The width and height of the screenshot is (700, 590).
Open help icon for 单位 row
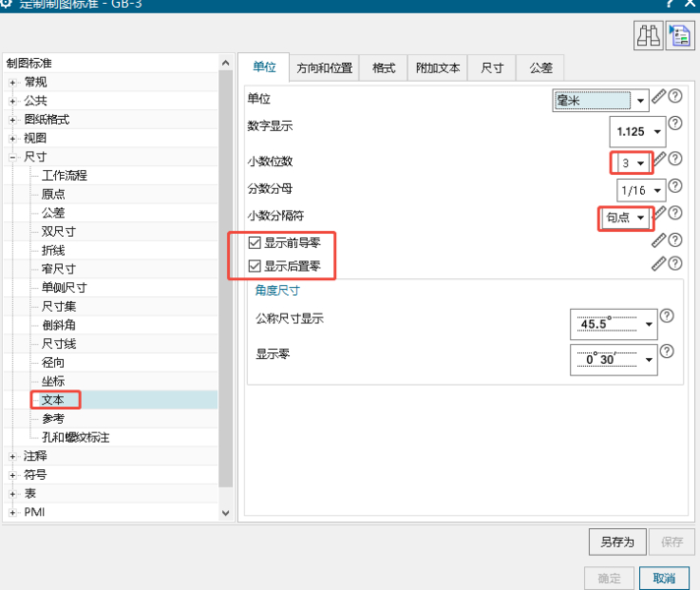click(x=675, y=96)
